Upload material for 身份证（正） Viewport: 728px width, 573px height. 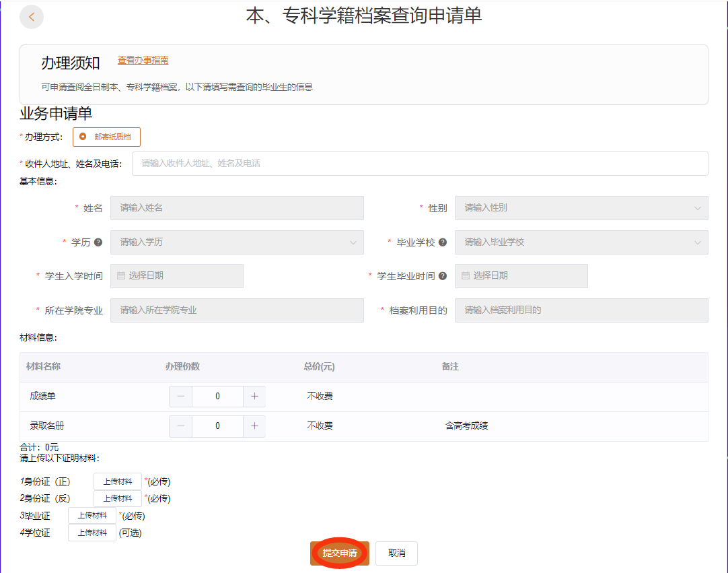[117, 481]
